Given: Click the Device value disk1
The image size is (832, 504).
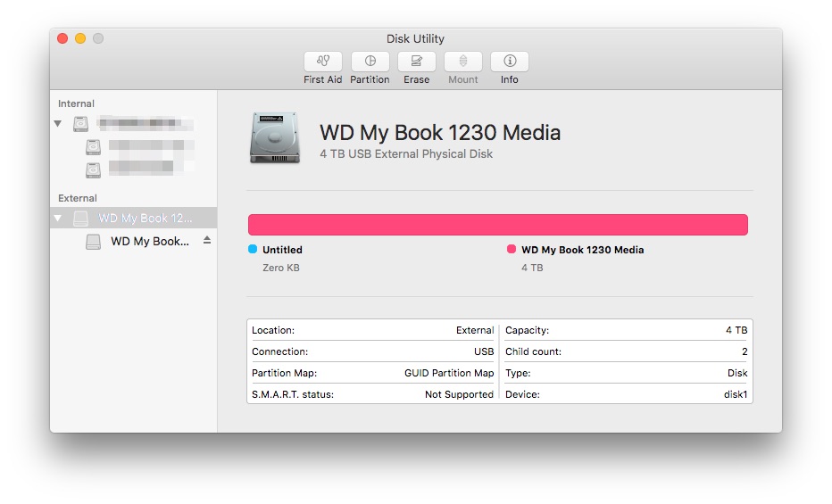Looking at the screenshot, I should (x=736, y=394).
